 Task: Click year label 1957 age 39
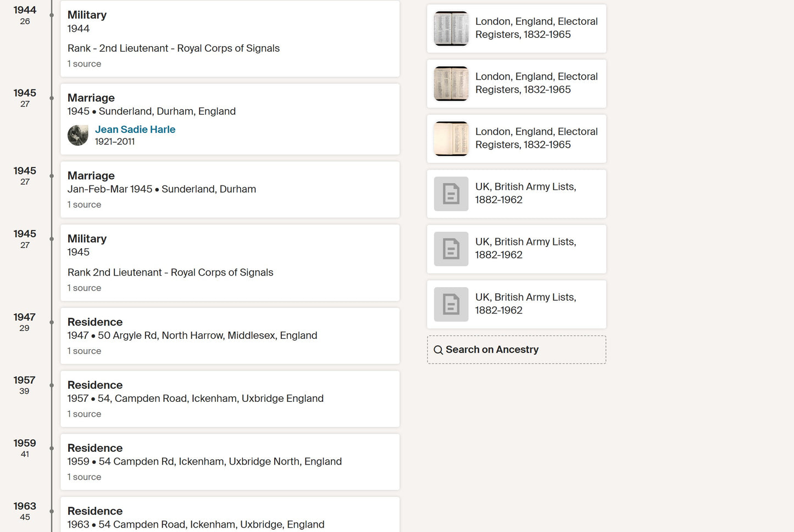[25, 385]
